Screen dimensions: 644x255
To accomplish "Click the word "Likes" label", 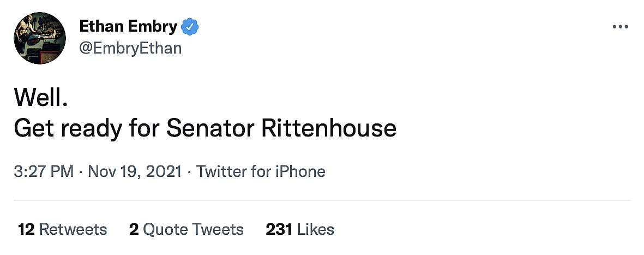I will coord(315,229).
